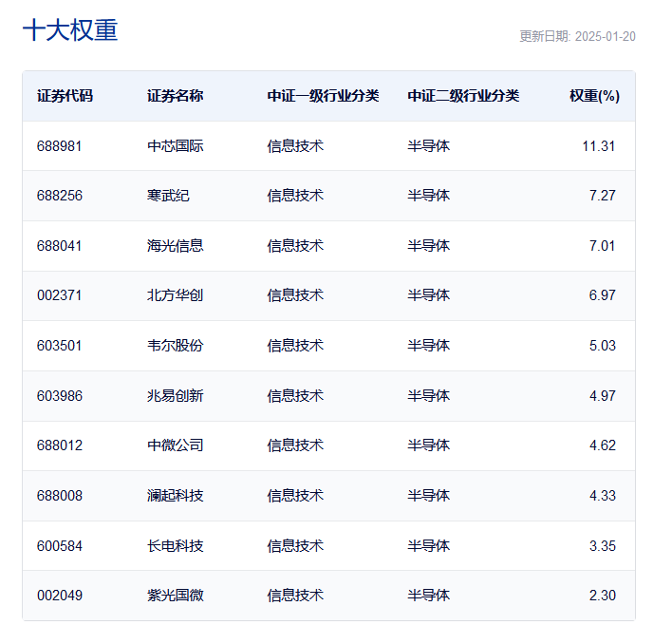Click the weight value 6.97
The width and height of the screenshot is (672, 644).
pyautogui.click(x=602, y=295)
